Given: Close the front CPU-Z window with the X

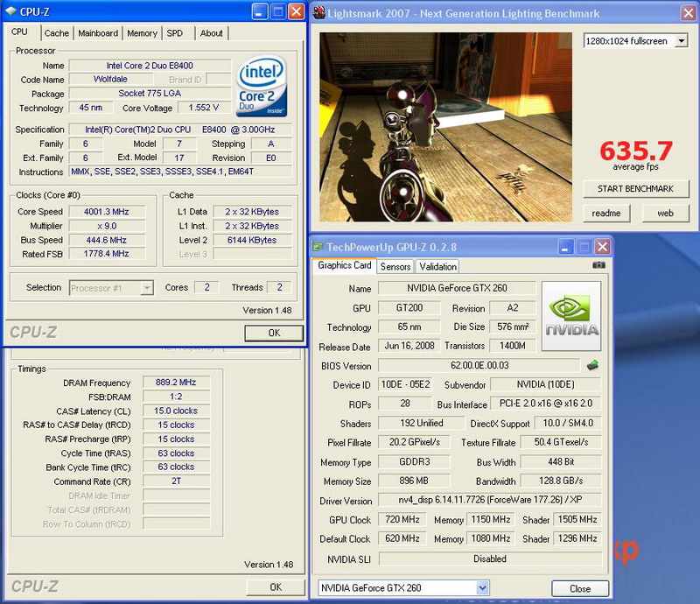Looking at the screenshot, I should (x=296, y=11).
